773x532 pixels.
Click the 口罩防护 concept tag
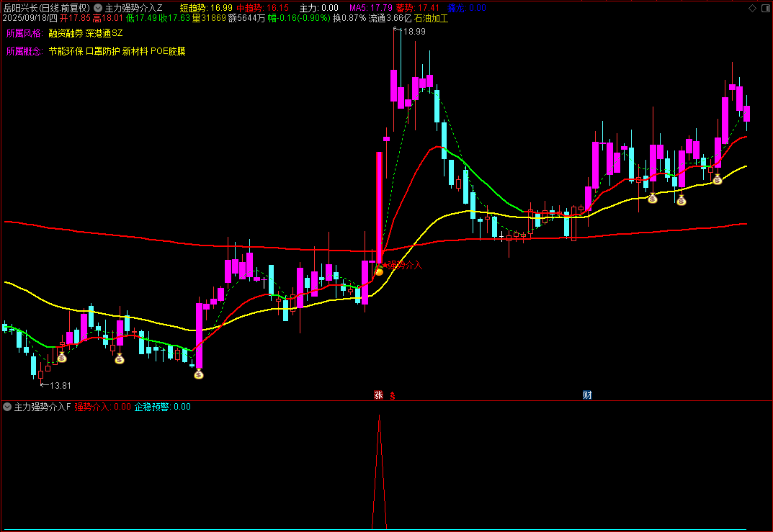(103, 51)
